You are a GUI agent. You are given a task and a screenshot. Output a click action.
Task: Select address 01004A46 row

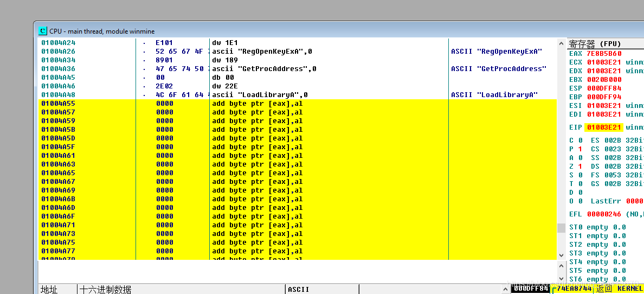(59, 86)
